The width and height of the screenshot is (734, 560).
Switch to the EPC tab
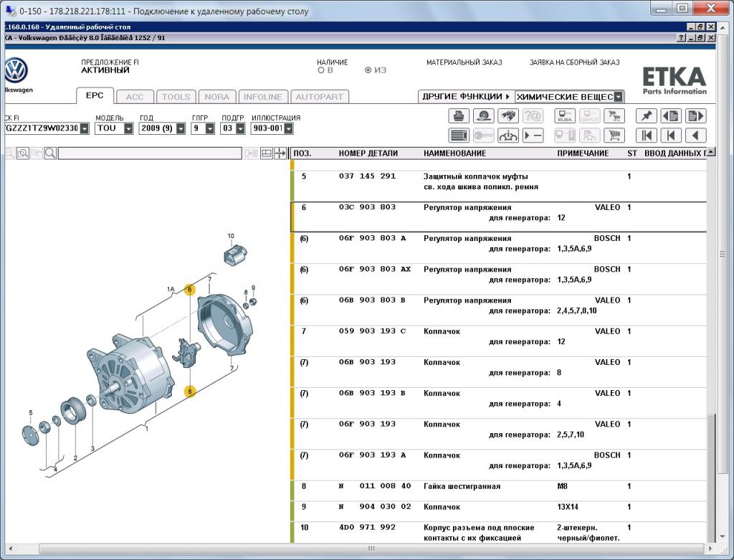[x=95, y=95]
